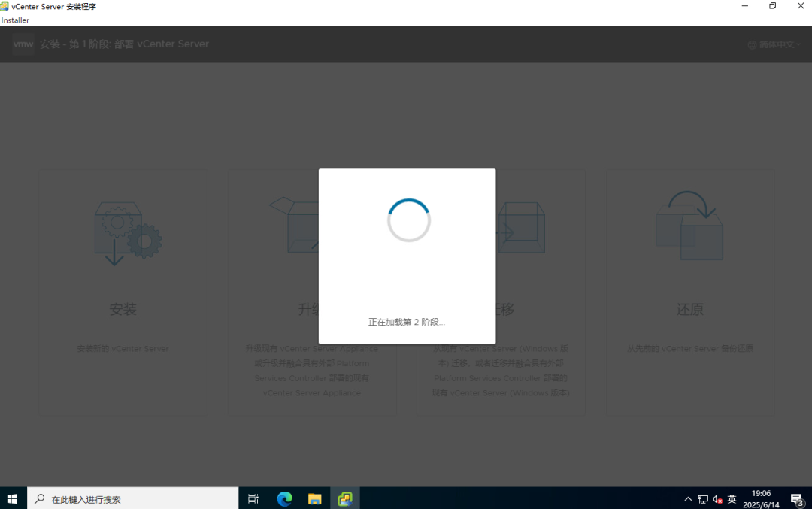This screenshot has width=812, height=509.
Task: Click the 迁移 card description text
Action: (x=501, y=371)
